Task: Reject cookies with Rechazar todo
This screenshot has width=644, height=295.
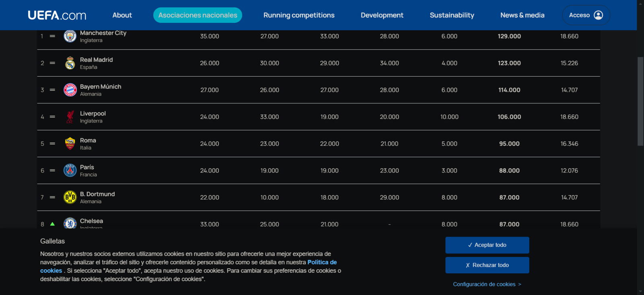Action: tap(487, 265)
